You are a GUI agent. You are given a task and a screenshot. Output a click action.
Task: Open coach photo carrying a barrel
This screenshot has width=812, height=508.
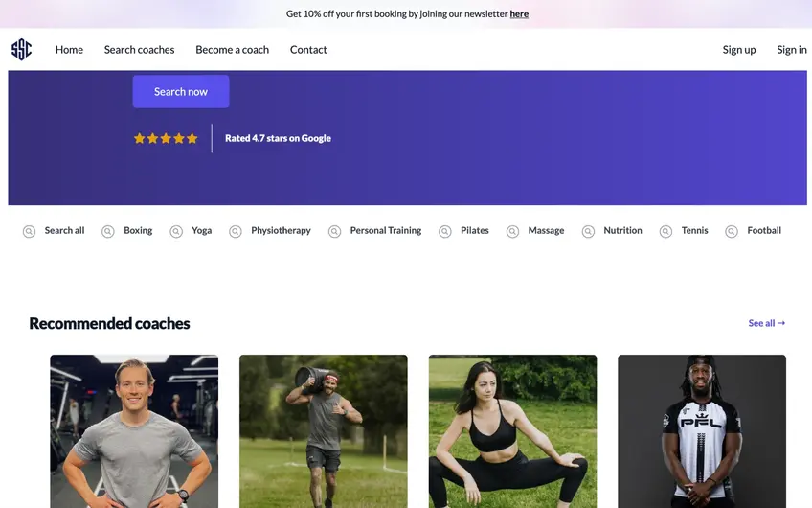coord(323,431)
